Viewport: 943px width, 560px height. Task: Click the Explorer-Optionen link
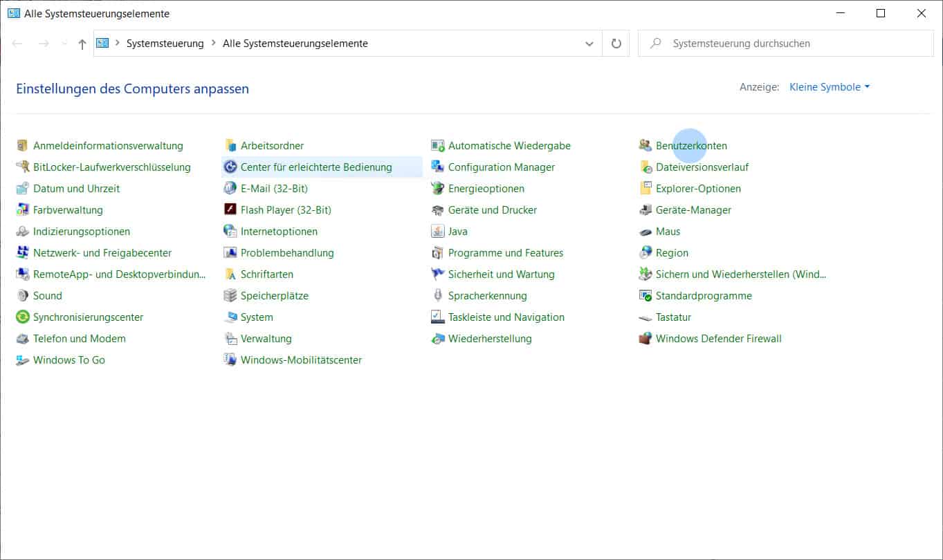[x=698, y=189]
